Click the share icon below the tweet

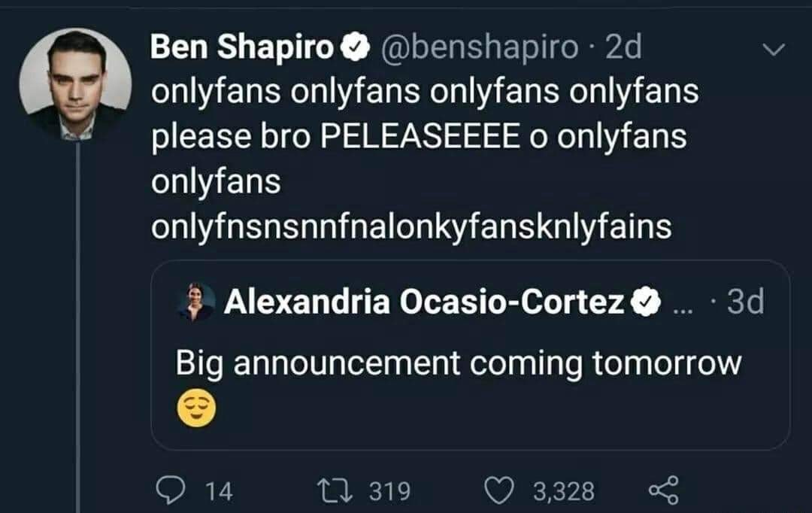[x=662, y=491]
